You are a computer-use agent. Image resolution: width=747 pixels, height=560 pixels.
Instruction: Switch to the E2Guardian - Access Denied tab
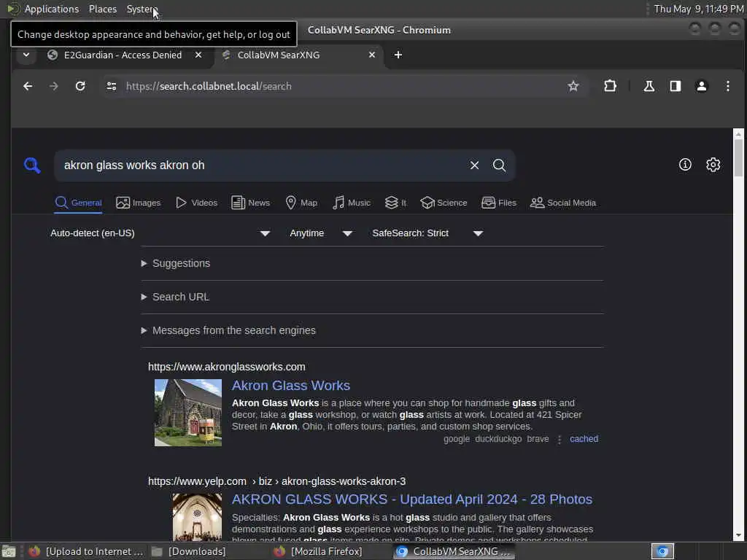click(123, 55)
